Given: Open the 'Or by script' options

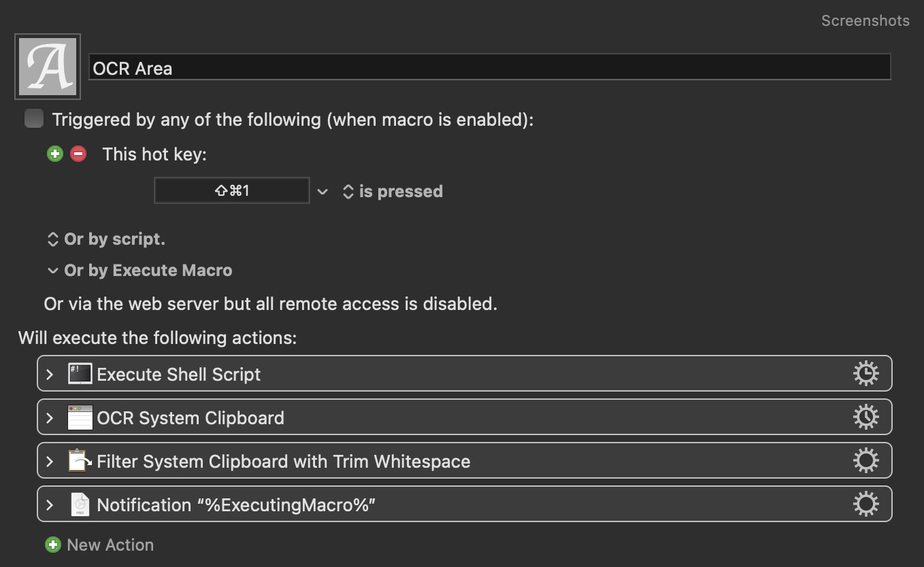Looking at the screenshot, I should [105, 239].
